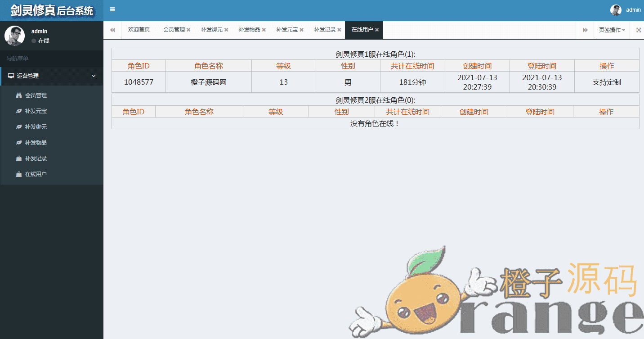Open 会员管理 in the sidebar
The height and width of the screenshot is (339, 644).
(36, 95)
